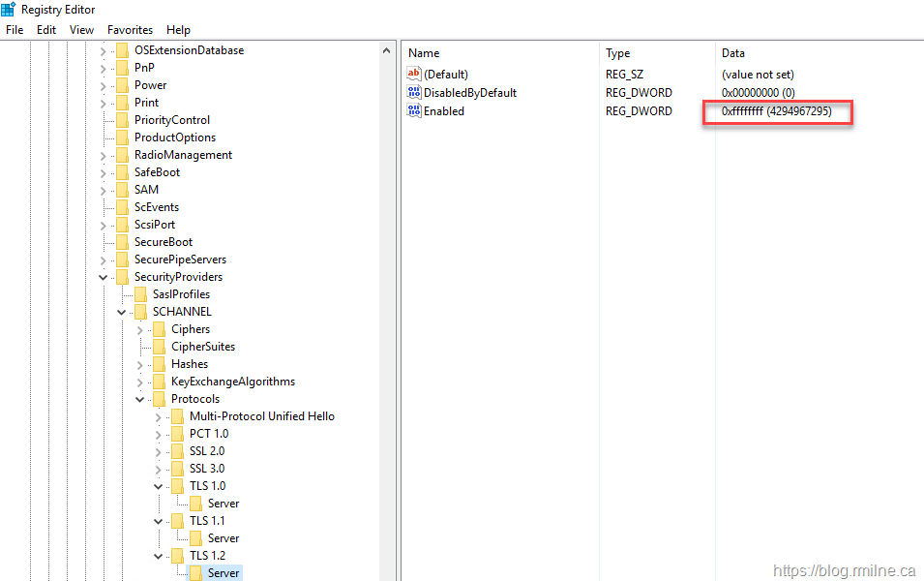Click the SecureBoot folder icon

(x=122, y=242)
